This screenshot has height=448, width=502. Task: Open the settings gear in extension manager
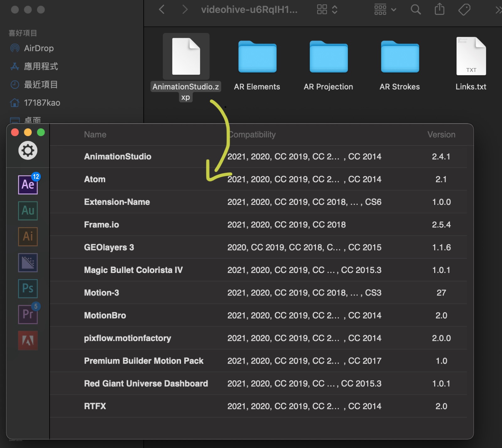[x=28, y=151]
